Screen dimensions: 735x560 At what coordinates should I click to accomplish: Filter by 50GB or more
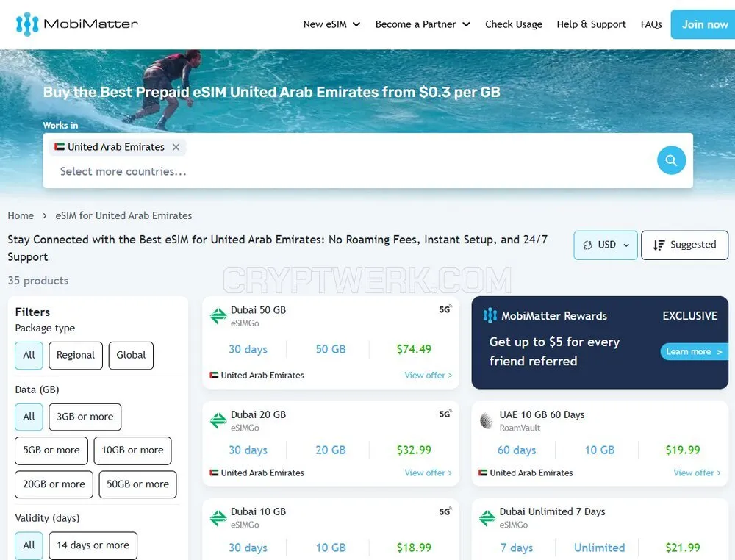point(138,484)
